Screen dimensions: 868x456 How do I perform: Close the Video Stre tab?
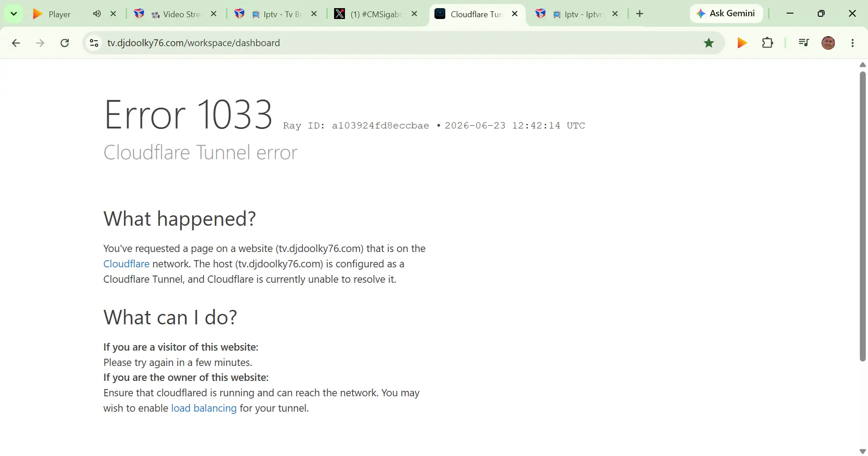214,14
